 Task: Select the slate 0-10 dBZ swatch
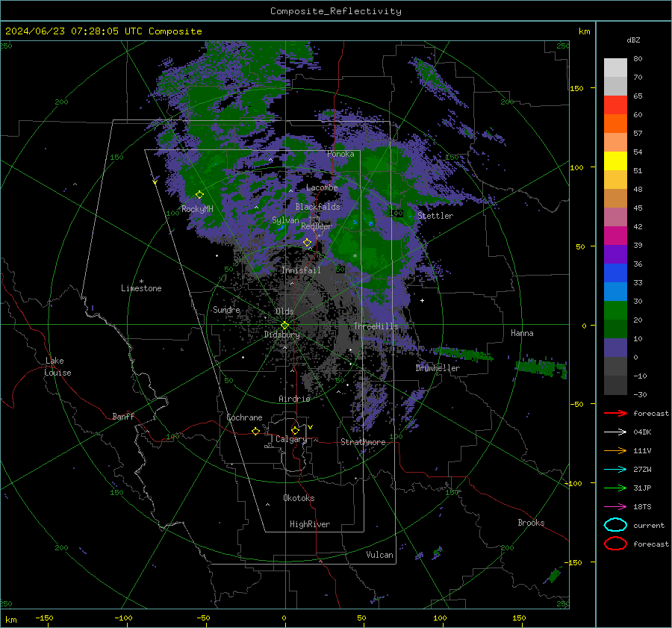tap(615, 348)
